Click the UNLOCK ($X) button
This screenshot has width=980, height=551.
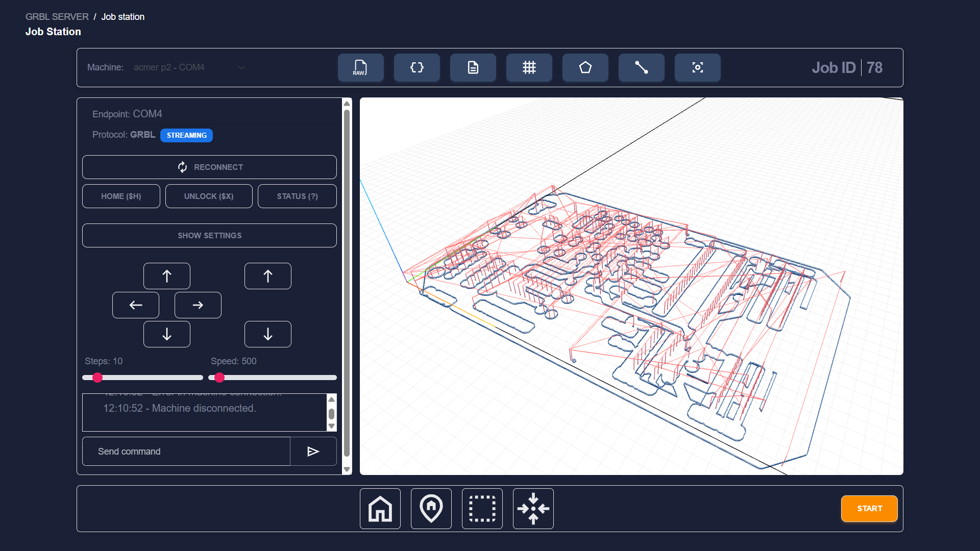(209, 196)
